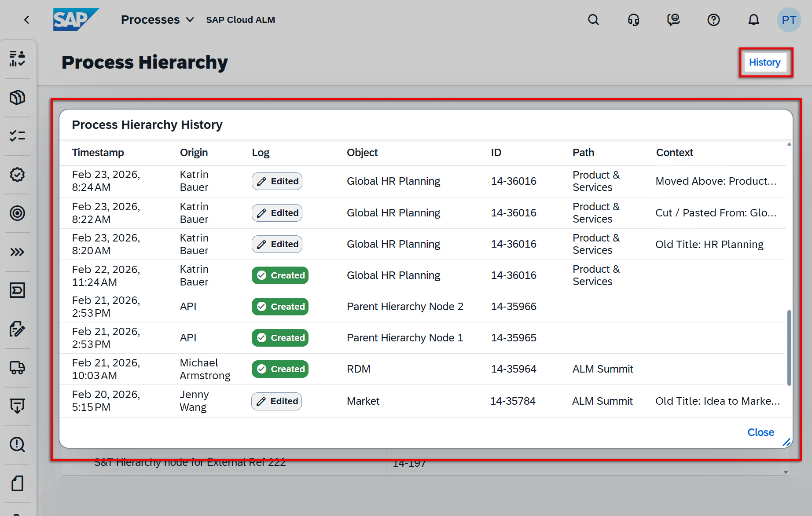This screenshot has height=516, width=812.
Task: Click the search magnifier icon in header
Action: (593, 20)
